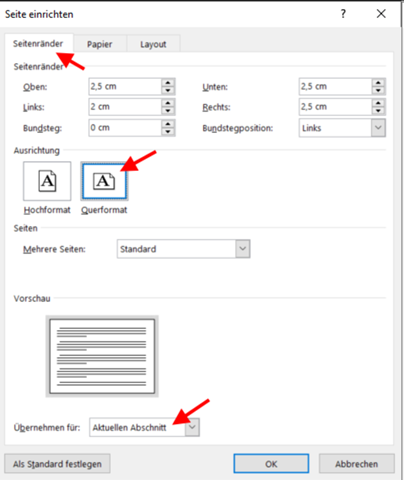Increase the Bundsteg value with up arrow
Image resolution: width=404 pixels, height=480 pixels.
pos(168,124)
